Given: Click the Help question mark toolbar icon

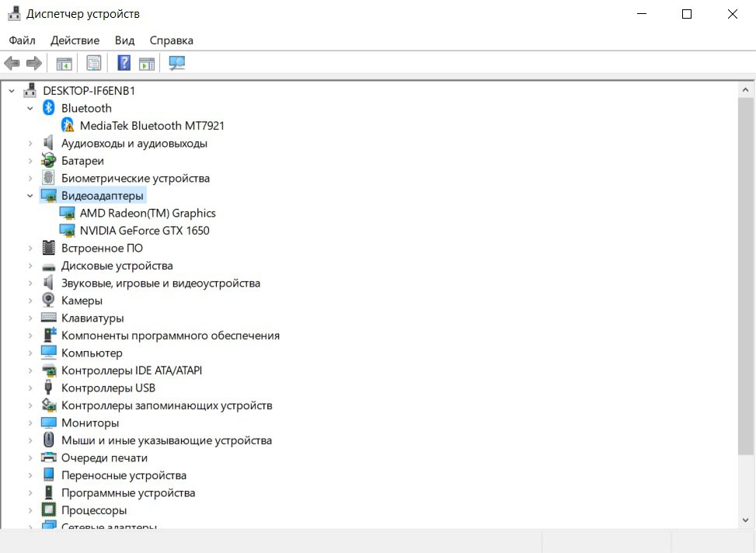Looking at the screenshot, I should 124,63.
